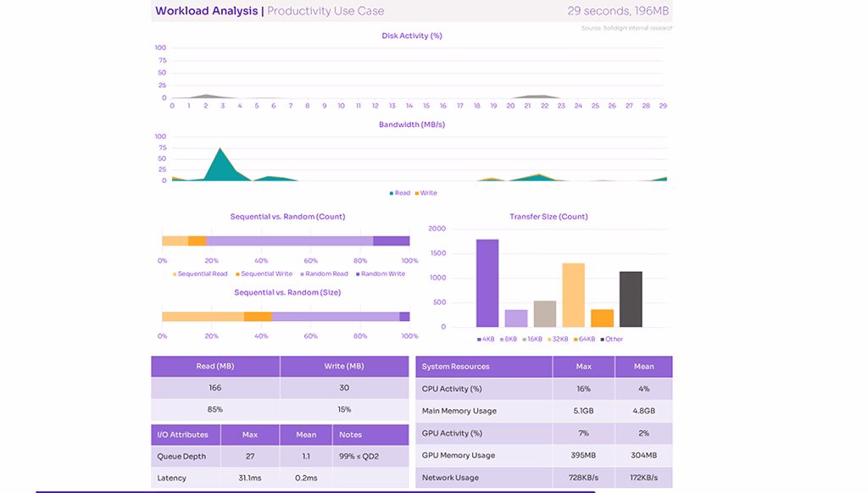Click the tall teal read peak in Bandwidth chart
Viewport: 868px width, 493px height.
[221, 165]
